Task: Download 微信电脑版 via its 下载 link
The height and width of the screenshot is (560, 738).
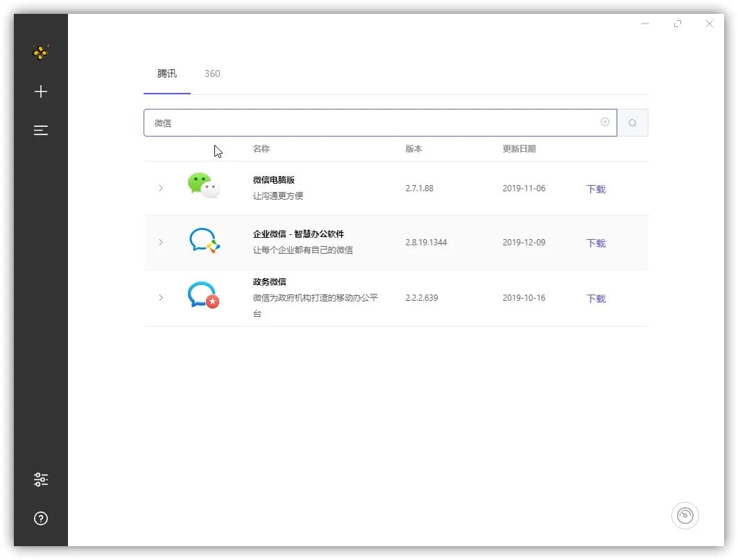Action: point(595,189)
